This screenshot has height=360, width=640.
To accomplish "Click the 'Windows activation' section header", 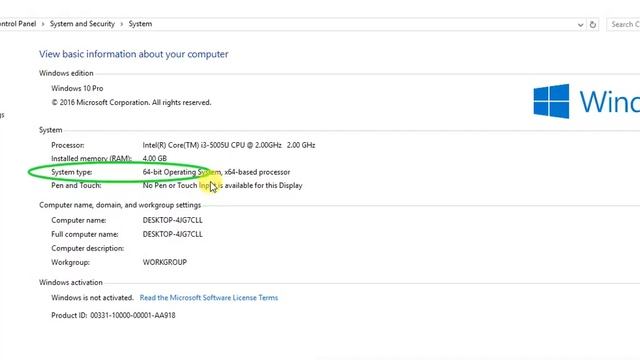I will 71,282.
